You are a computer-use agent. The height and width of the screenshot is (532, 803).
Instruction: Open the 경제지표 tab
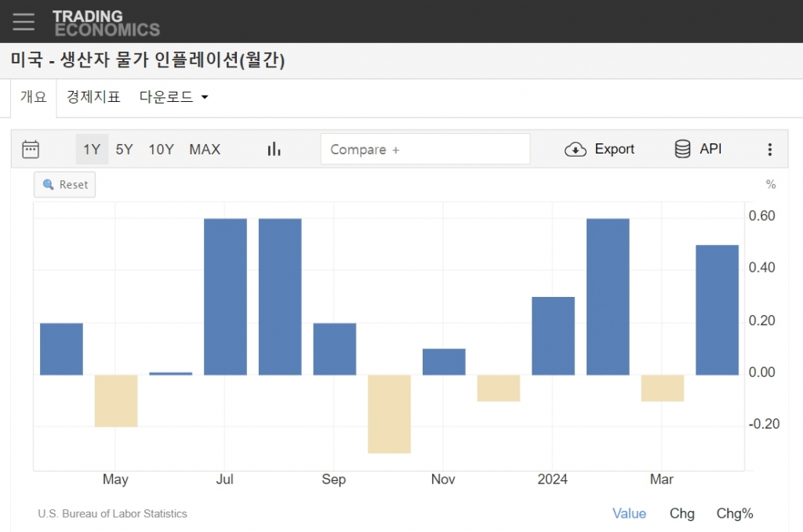point(93,97)
